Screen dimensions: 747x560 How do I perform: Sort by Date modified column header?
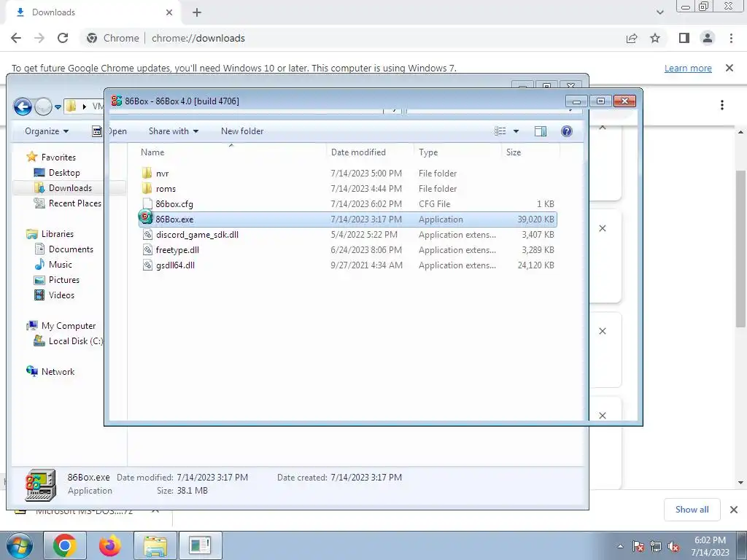pyautogui.click(x=370, y=152)
